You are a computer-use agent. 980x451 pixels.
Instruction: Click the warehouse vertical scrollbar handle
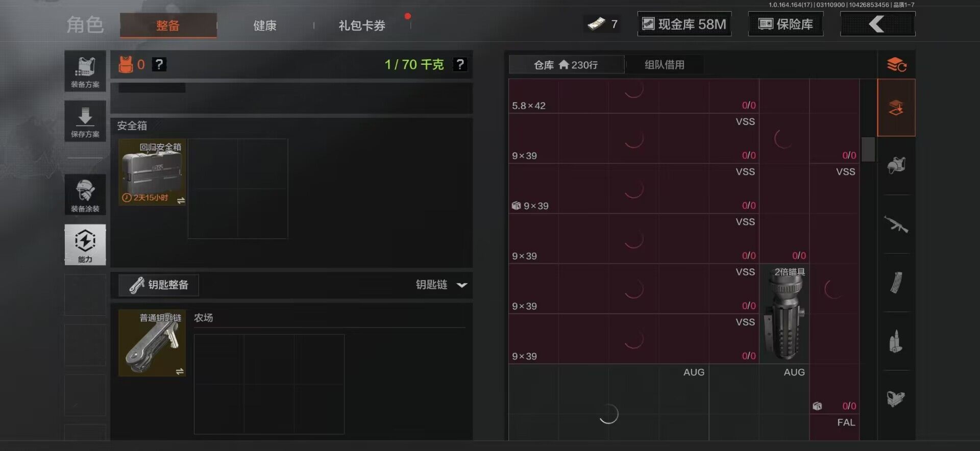pyautogui.click(x=868, y=149)
